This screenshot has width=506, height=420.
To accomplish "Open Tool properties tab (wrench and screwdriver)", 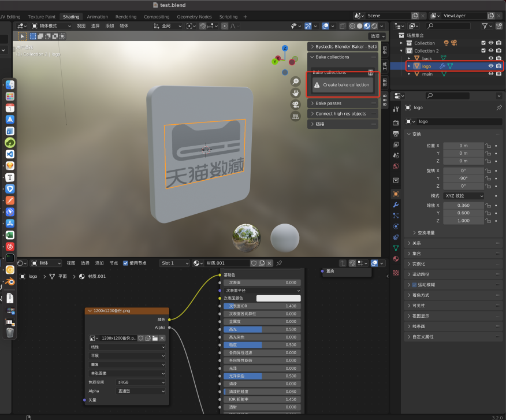I will 396,109.
